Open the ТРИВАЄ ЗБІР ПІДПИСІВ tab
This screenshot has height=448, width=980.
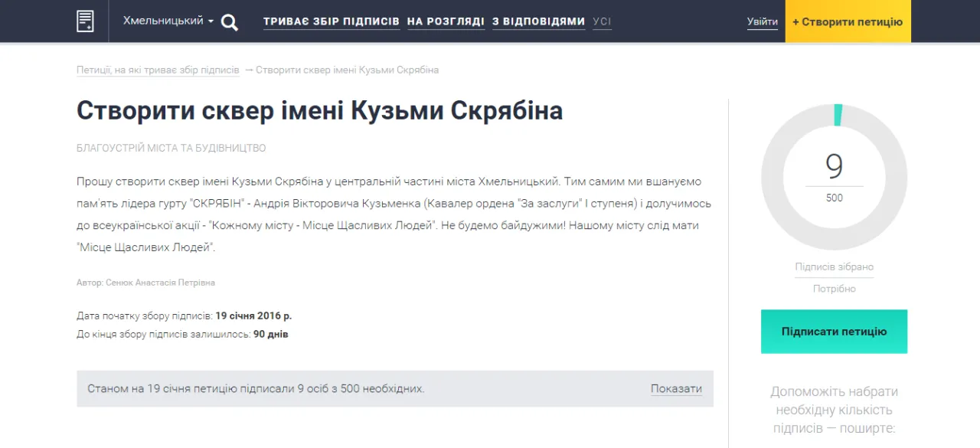pyautogui.click(x=332, y=21)
